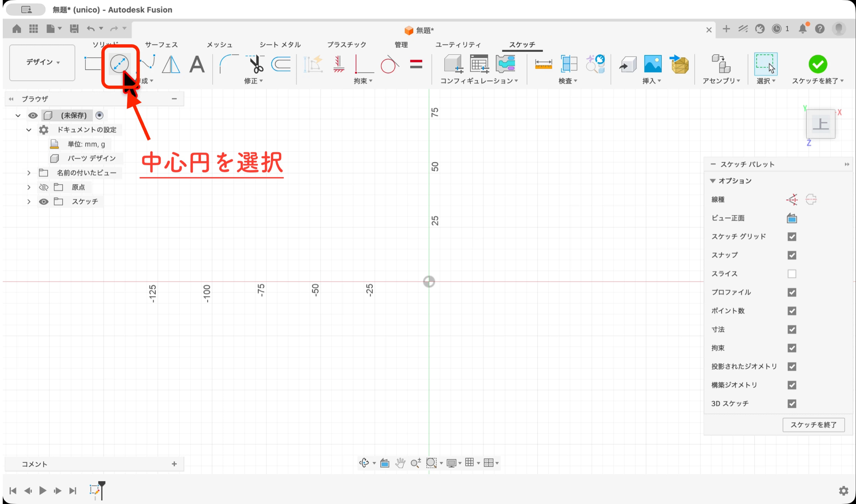Apply the tangent constraint icon
Screen dimensions: 856x504
(389, 64)
